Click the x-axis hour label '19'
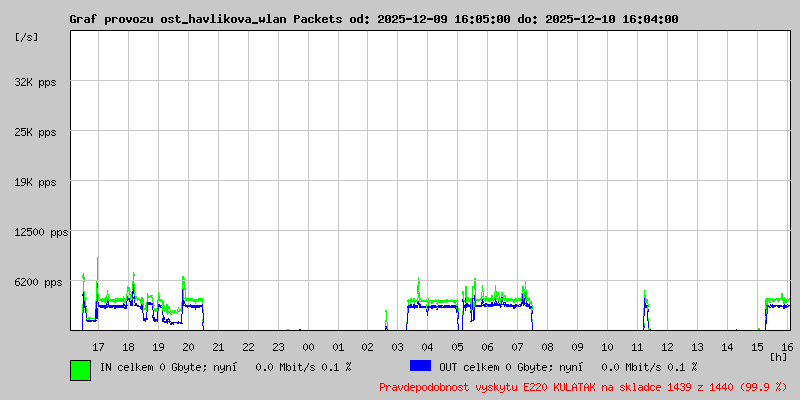 (158, 347)
